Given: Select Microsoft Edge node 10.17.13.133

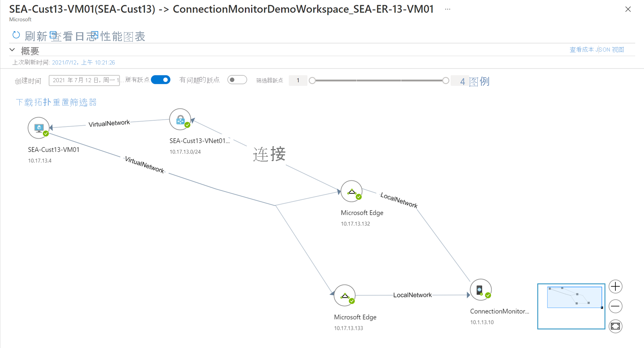Looking at the screenshot, I should point(345,295).
